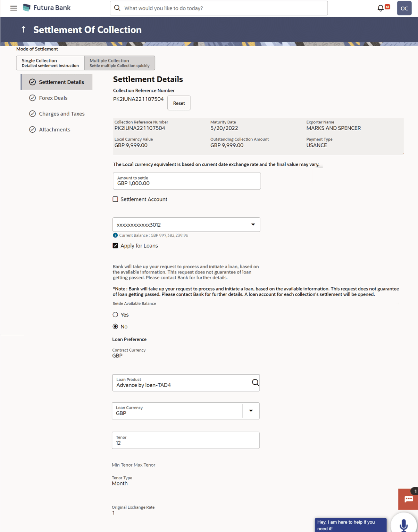Select Yes for Settle Available Balance

point(115,314)
